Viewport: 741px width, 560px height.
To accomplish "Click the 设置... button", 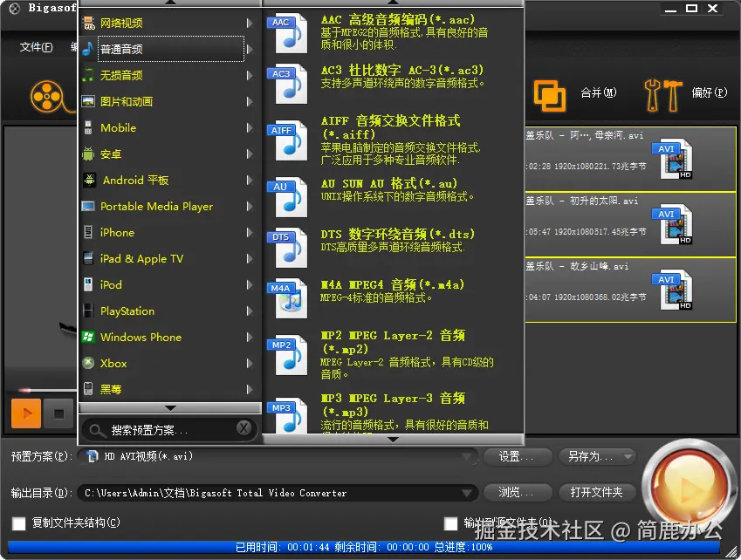I will click(x=518, y=456).
